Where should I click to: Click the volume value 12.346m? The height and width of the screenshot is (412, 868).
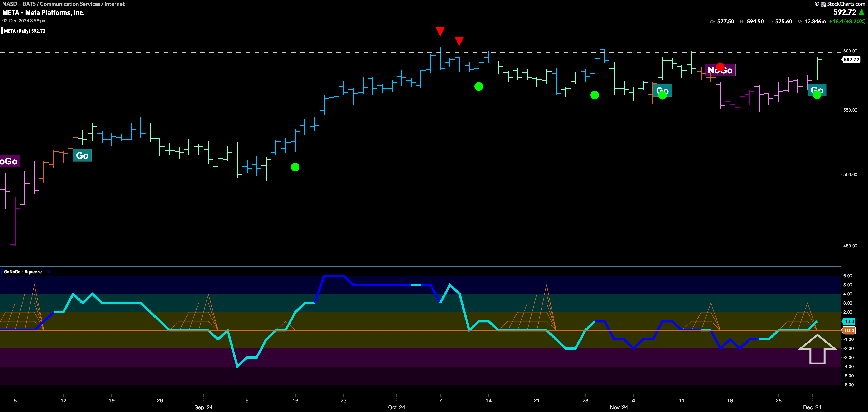815,22
